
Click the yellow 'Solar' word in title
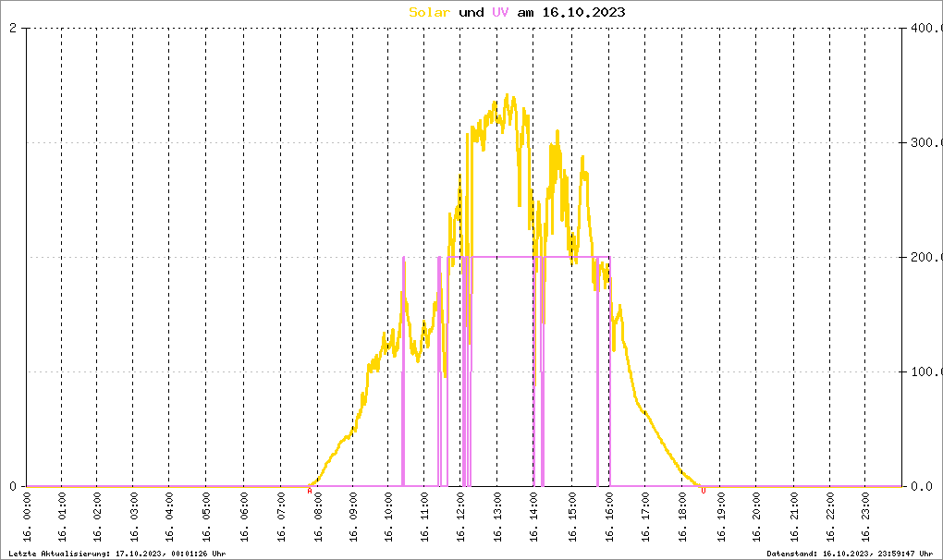click(429, 12)
